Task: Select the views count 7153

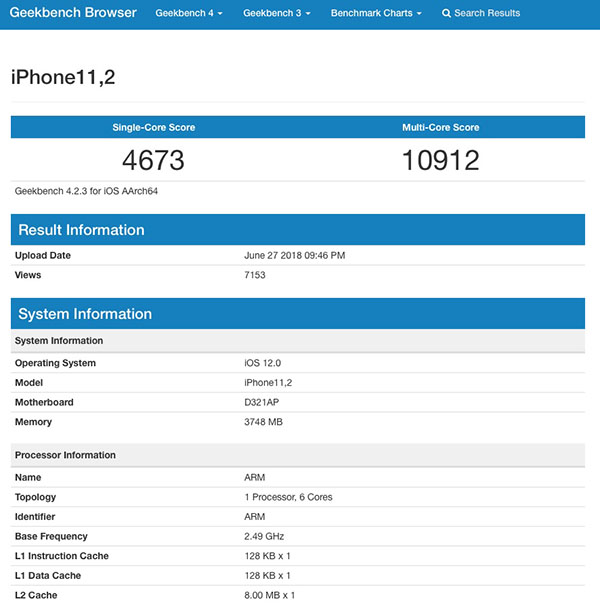Action: pyautogui.click(x=255, y=275)
